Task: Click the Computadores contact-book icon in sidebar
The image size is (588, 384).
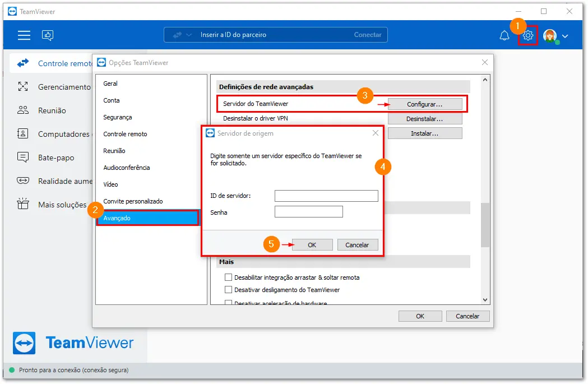Action: click(x=23, y=133)
